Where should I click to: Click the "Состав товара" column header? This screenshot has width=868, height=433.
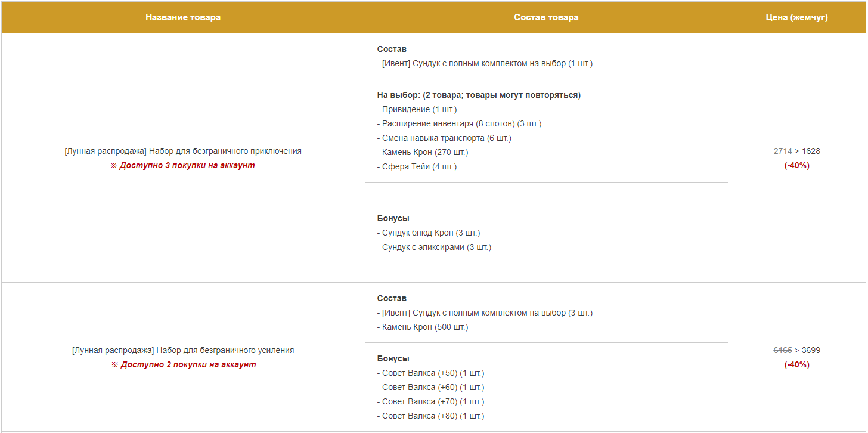pyautogui.click(x=546, y=17)
